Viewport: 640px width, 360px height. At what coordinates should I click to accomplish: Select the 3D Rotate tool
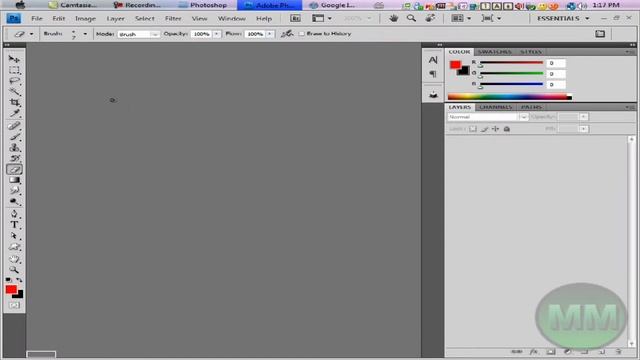click(x=14, y=247)
